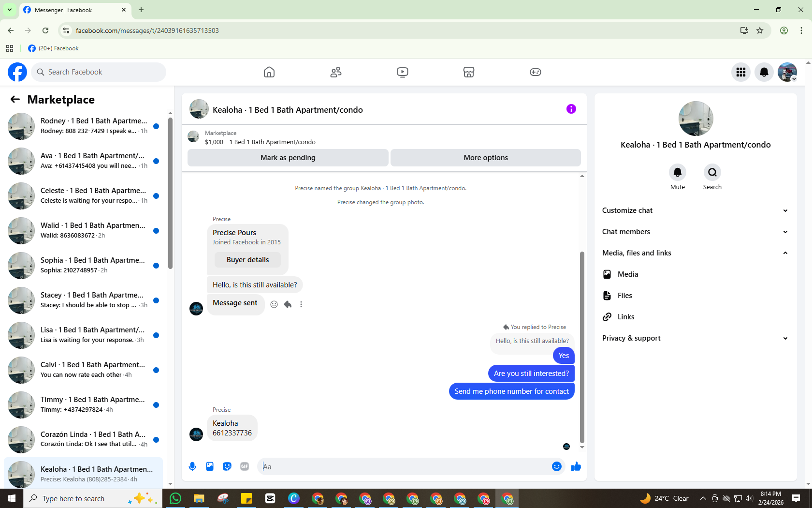Click the Search Facebook field
Screen dimensions: 812x508
point(99,72)
